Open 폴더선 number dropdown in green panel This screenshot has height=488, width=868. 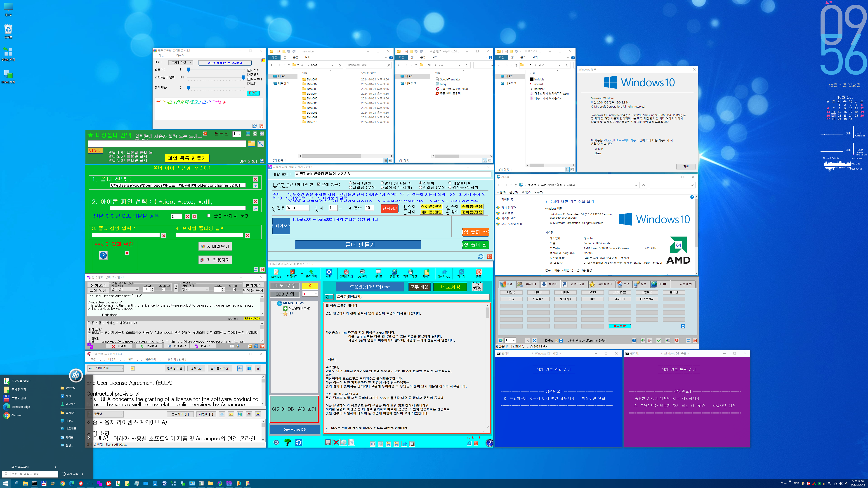point(237,134)
